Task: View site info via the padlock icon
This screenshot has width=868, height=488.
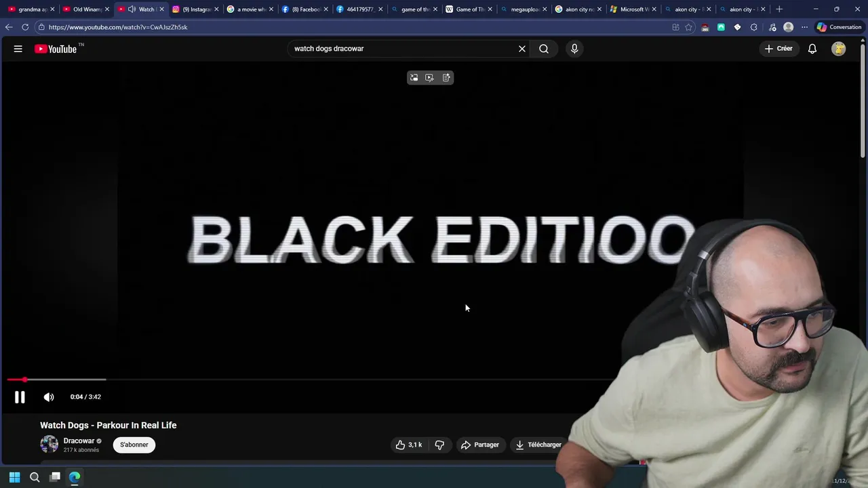Action: [x=41, y=27]
